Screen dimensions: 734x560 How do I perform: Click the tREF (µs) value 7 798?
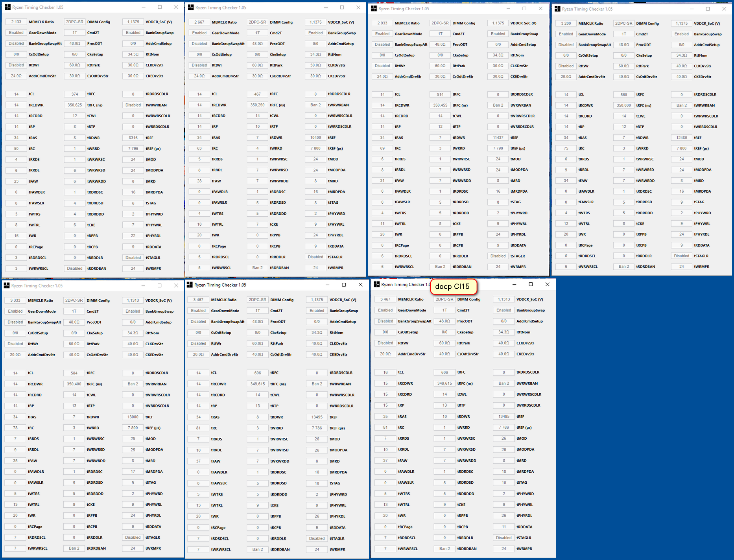[498, 149]
